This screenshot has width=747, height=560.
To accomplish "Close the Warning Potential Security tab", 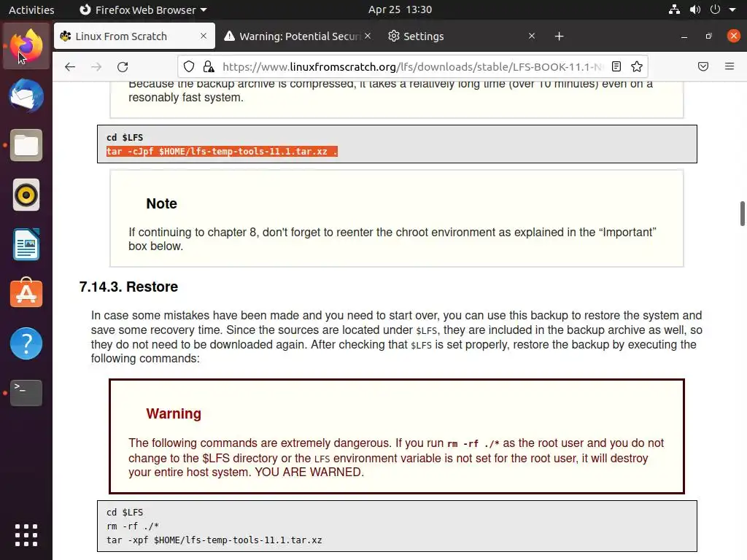I will click(368, 36).
